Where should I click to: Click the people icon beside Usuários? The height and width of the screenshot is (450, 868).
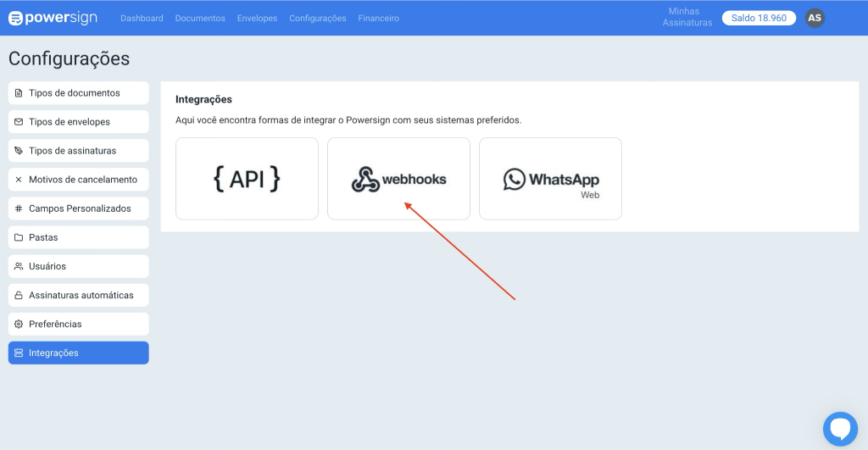pos(19,266)
